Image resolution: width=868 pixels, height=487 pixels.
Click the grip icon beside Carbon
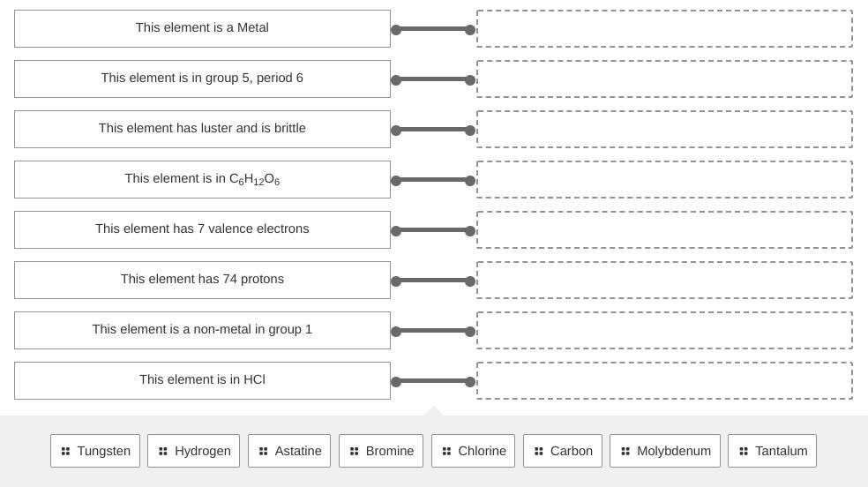click(x=539, y=451)
